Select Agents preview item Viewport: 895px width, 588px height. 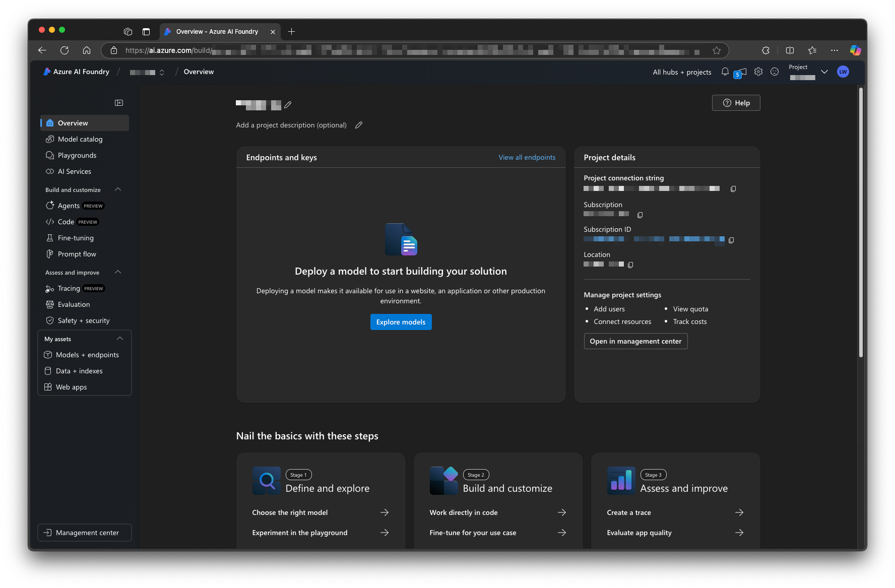pos(85,206)
